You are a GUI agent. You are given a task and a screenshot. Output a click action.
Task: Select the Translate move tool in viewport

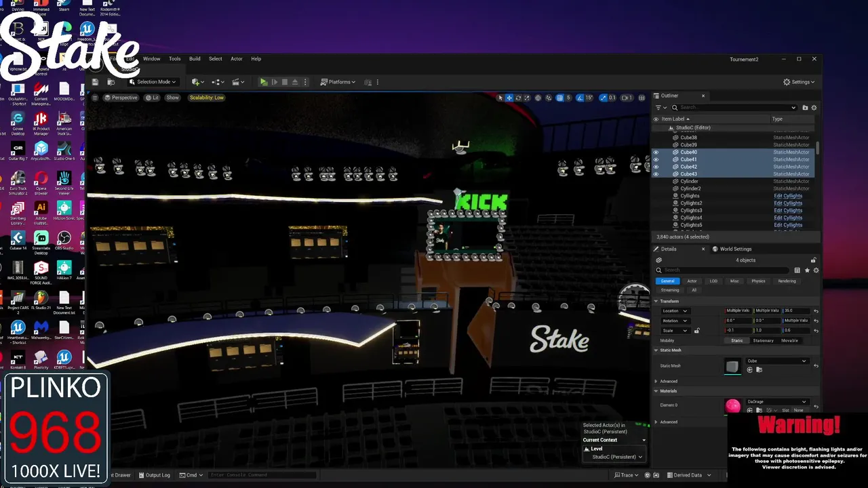pos(509,98)
